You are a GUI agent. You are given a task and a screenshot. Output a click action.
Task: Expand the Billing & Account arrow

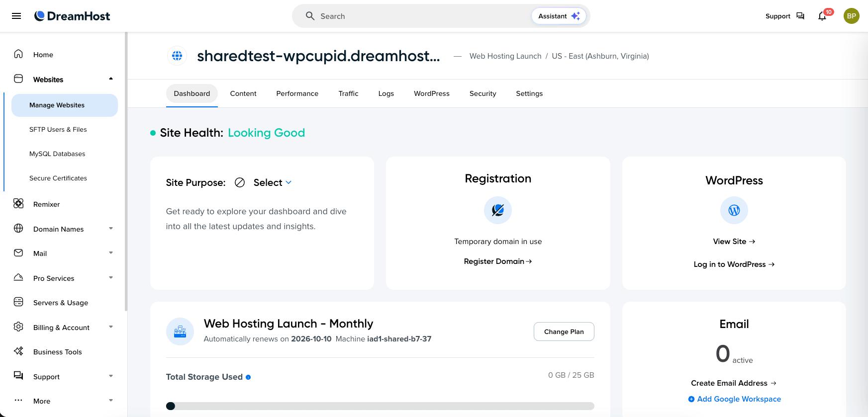(x=111, y=327)
